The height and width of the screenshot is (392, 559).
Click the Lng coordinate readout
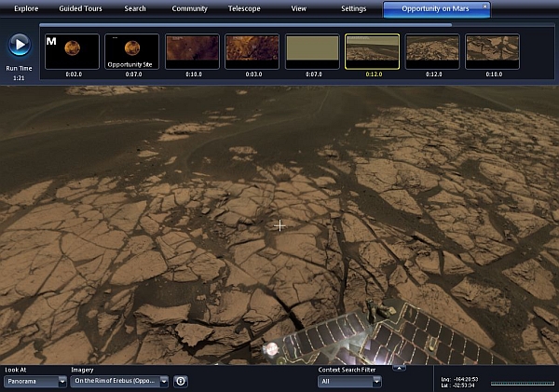[459, 379]
